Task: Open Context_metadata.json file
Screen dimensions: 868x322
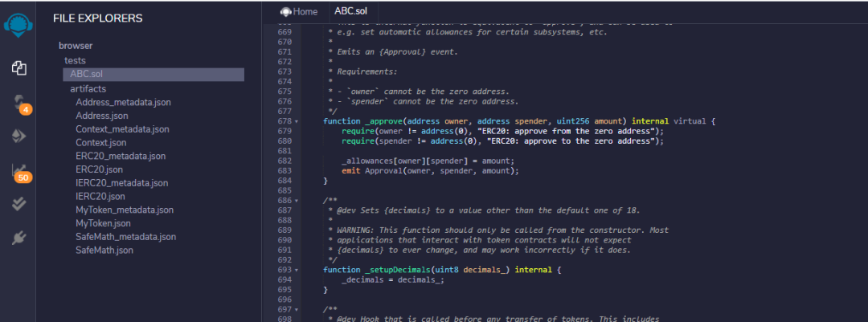Action: point(122,129)
